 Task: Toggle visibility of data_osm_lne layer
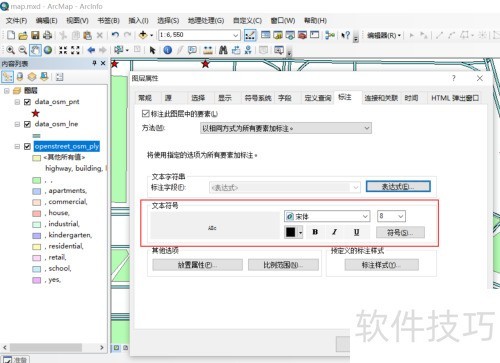[28, 124]
